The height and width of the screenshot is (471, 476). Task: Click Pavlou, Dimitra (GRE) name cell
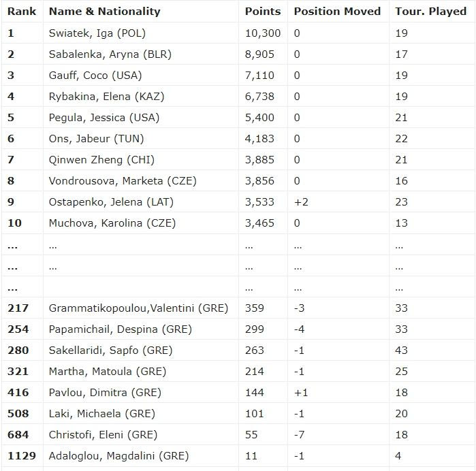[105, 393]
